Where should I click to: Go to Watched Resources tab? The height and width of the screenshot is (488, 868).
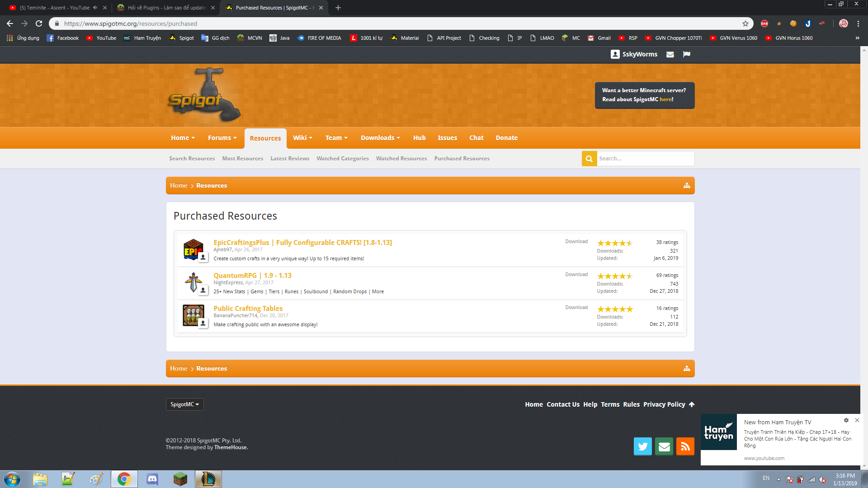401,159
